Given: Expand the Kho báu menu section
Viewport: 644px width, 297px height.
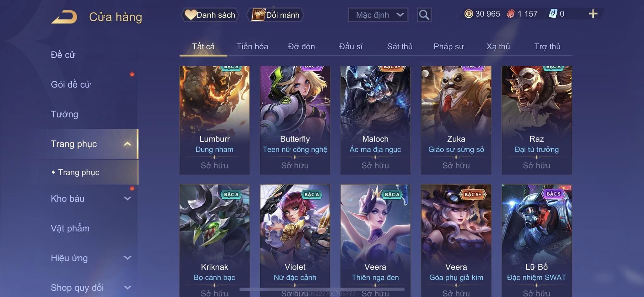Looking at the screenshot, I should 91,198.
